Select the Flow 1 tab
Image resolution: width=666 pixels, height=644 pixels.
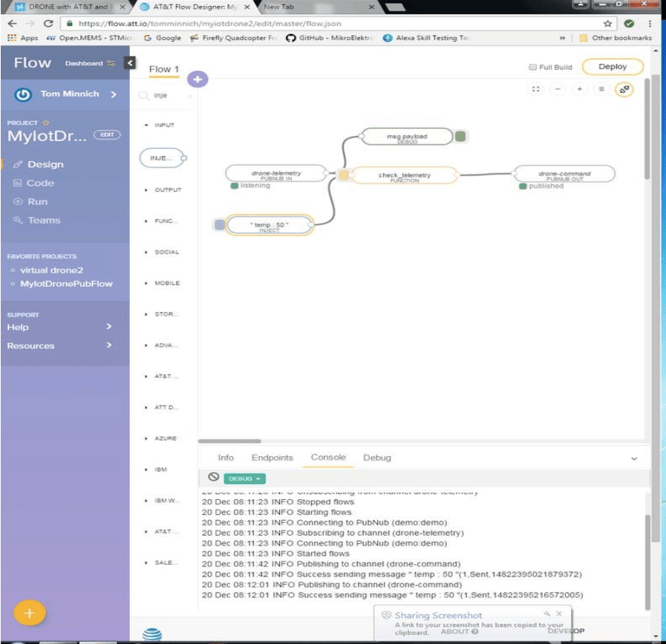click(x=164, y=69)
